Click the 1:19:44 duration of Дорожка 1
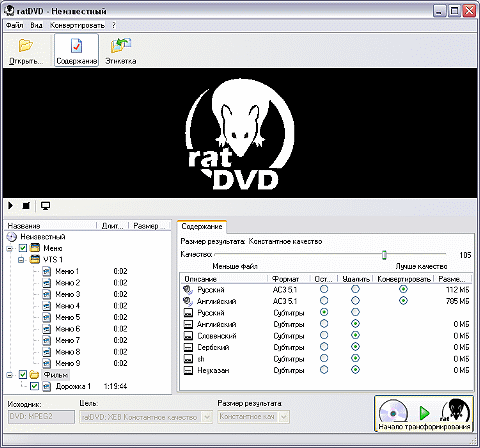 [115, 386]
